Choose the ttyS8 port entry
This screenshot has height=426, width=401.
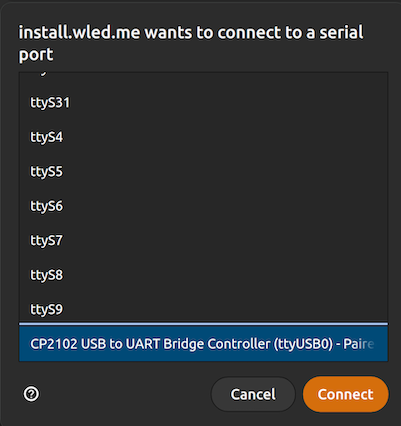click(x=204, y=275)
